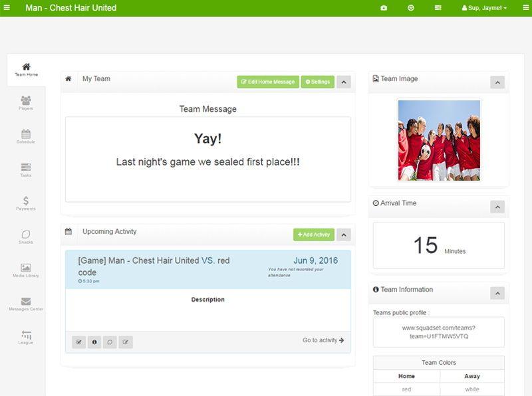This screenshot has width=532, height=396.
Task: Click the Edit Home Message button
Action: tap(268, 82)
